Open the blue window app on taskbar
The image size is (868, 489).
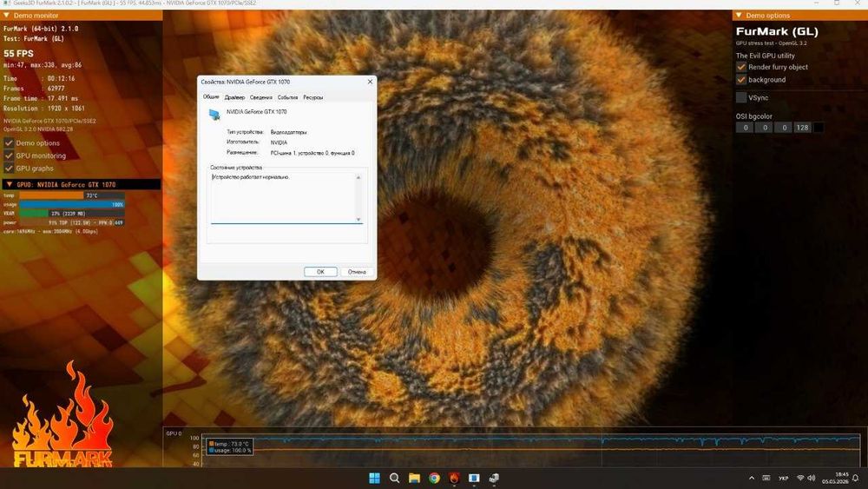[x=474, y=478]
